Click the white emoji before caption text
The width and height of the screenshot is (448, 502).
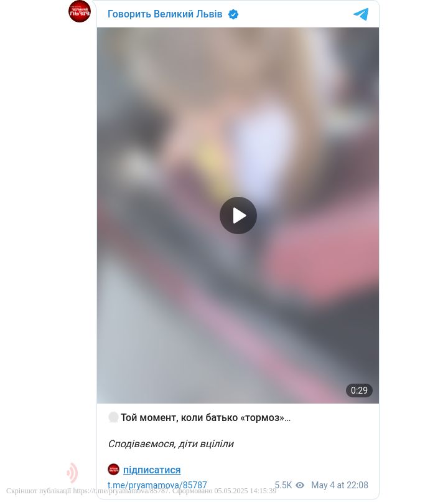pyautogui.click(x=113, y=417)
